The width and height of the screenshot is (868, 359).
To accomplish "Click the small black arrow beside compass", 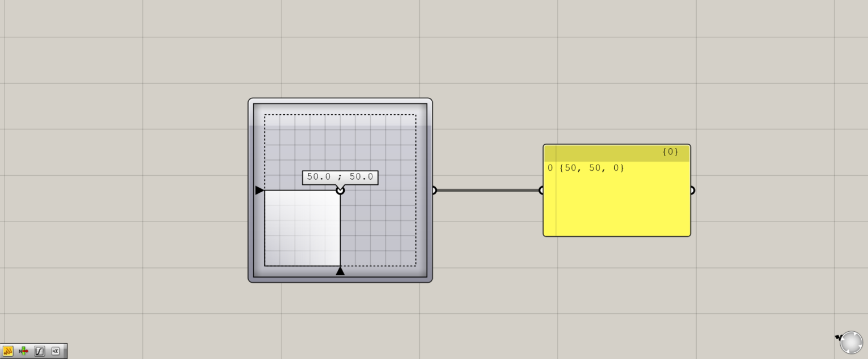I will pos(838,338).
